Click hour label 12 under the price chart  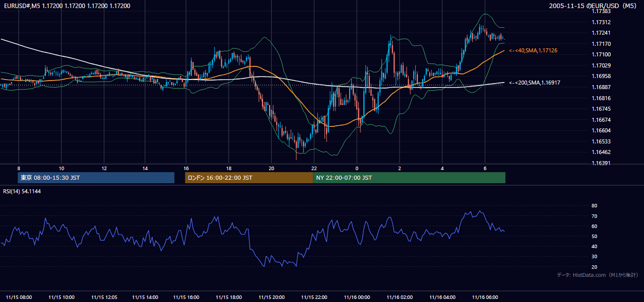tap(104, 168)
